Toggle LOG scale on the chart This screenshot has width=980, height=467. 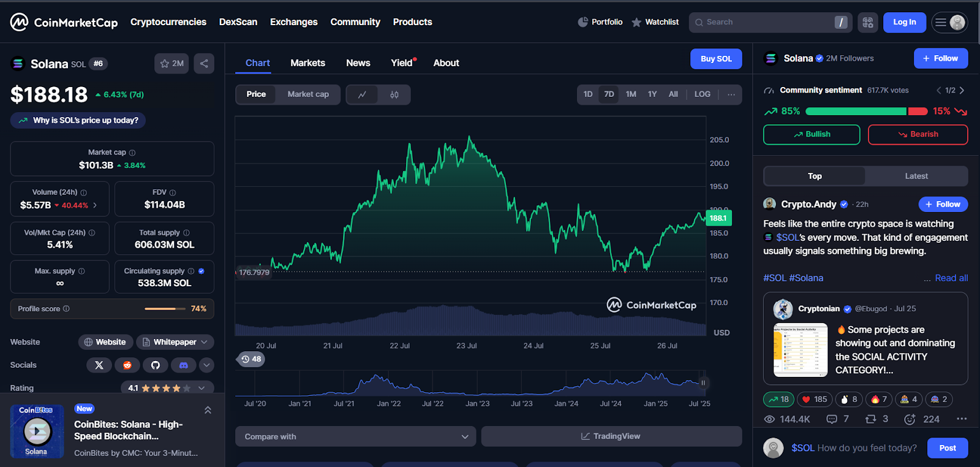[703, 94]
